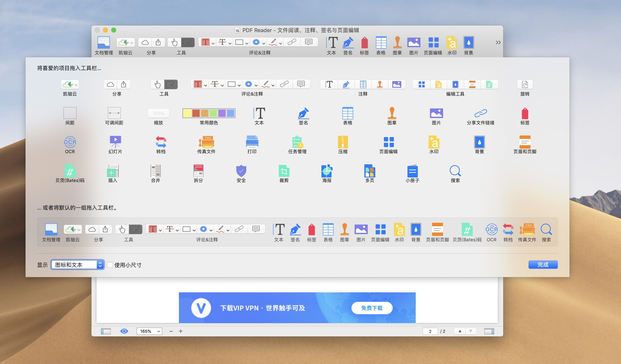
Task: Toggle right sidebar panel in bottom bar
Action: click(489, 331)
